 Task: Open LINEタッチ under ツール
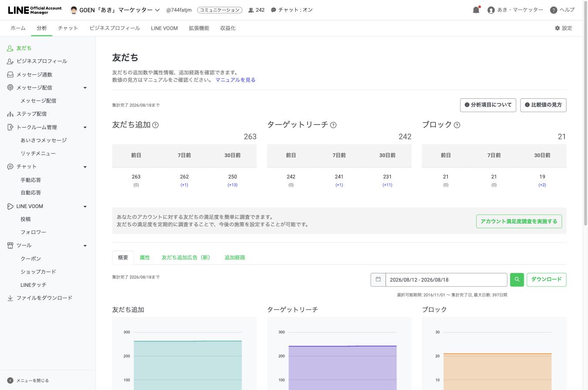pyautogui.click(x=34, y=285)
